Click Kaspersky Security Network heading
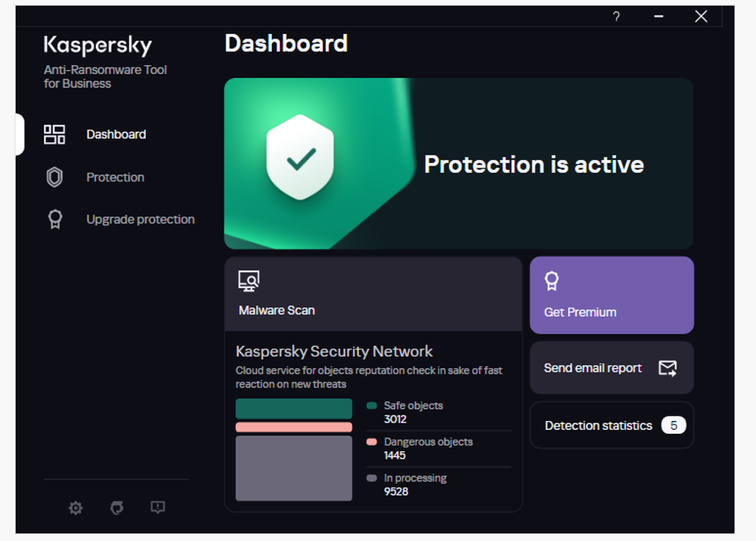The image size is (756, 541). [x=334, y=351]
